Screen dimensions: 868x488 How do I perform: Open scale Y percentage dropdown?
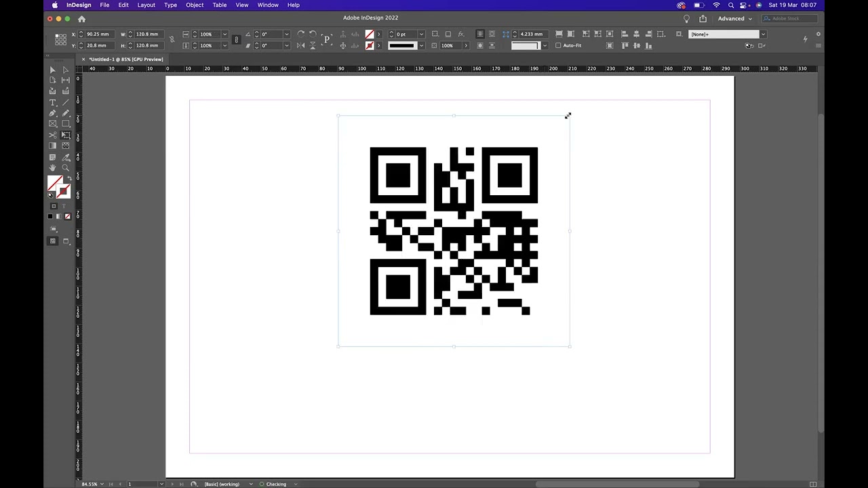click(224, 45)
